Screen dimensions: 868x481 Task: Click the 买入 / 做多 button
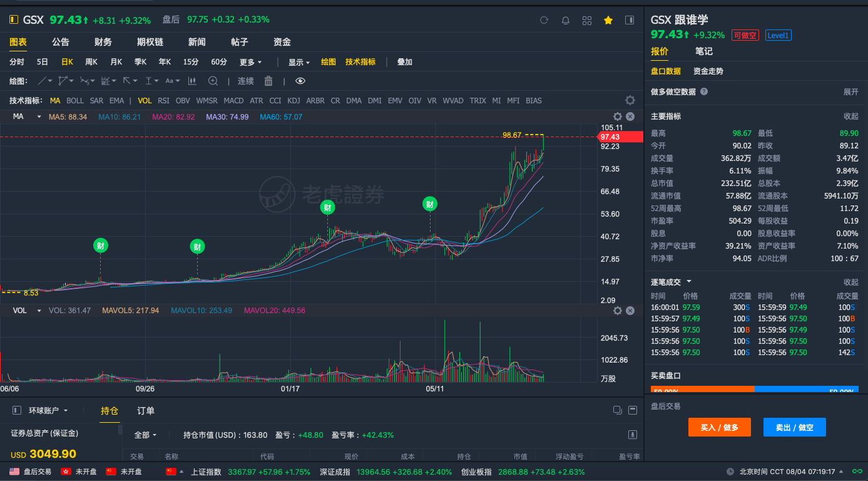[720, 427]
